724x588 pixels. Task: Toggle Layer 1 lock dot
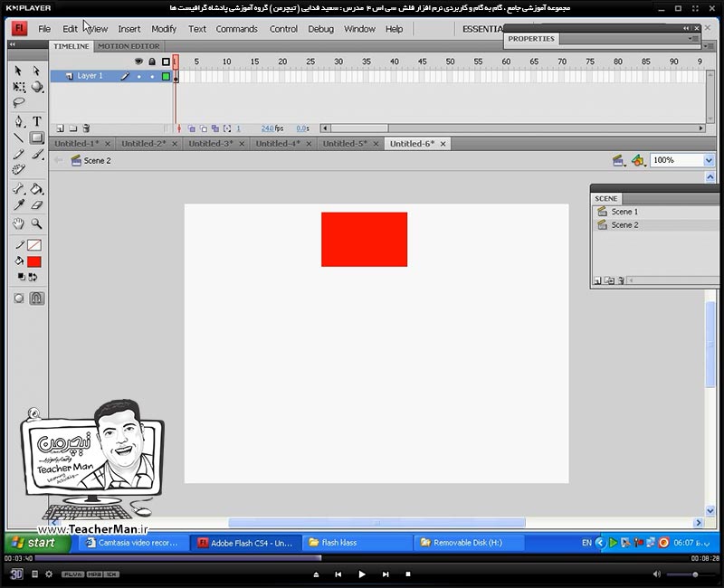coord(152,77)
